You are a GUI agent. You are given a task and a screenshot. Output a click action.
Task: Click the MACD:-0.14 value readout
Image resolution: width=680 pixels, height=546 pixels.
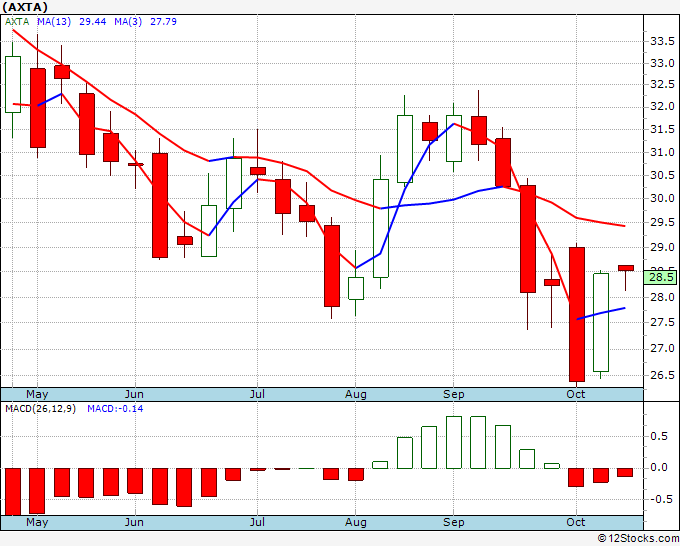[115, 409]
